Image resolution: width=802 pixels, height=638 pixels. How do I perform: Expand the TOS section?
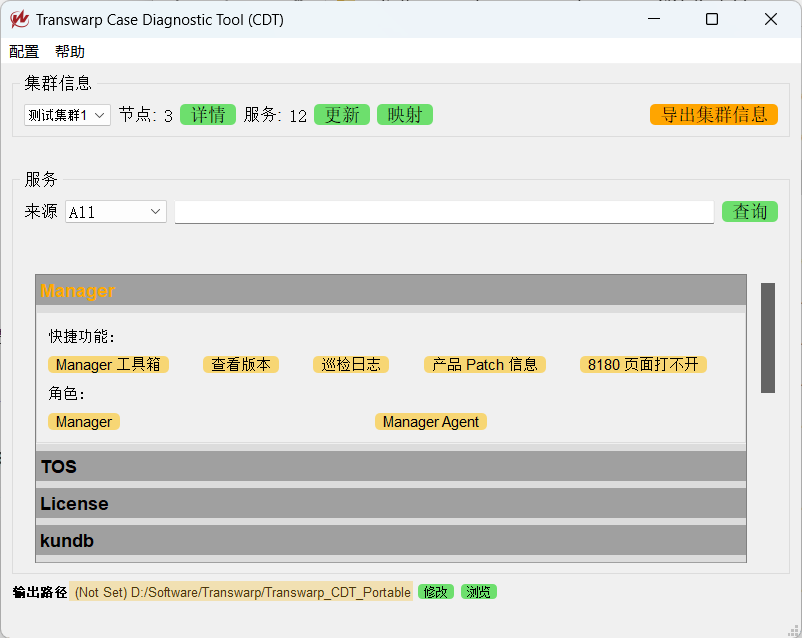click(x=390, y=466)
